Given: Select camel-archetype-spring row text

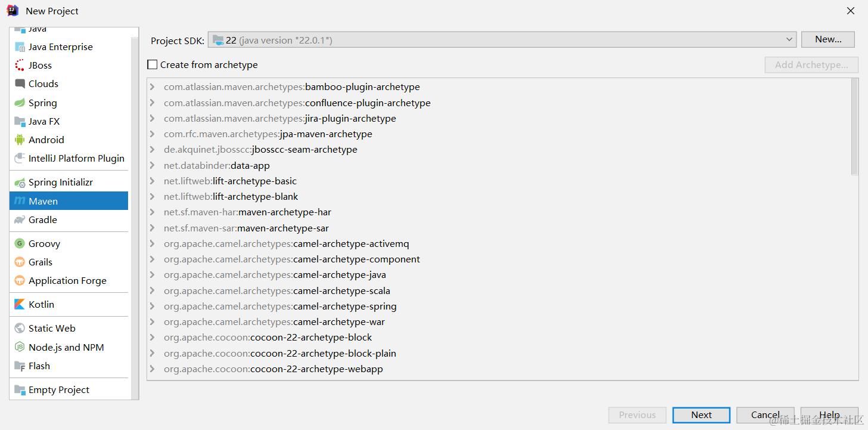Looking at the screenshot, I should click(x=280, y=306).
